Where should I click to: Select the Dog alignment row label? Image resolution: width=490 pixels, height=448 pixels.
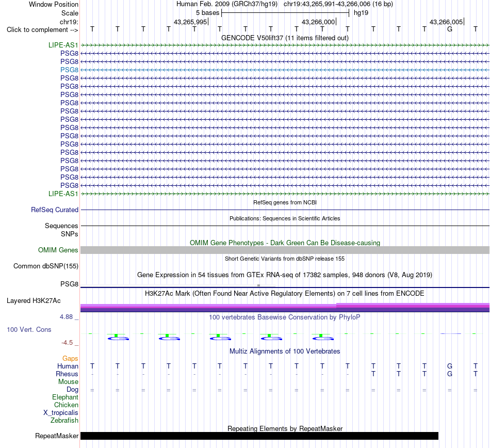point(72,390)
